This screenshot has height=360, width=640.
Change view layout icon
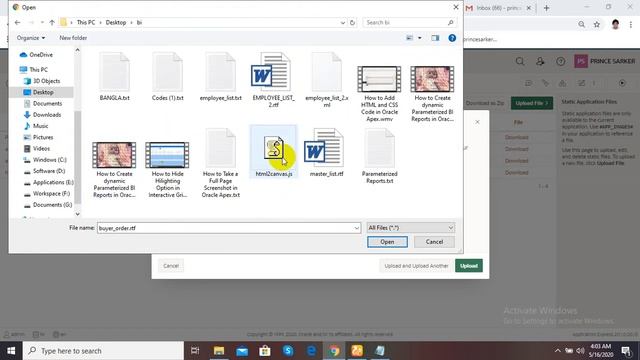(x=409, y=38)
